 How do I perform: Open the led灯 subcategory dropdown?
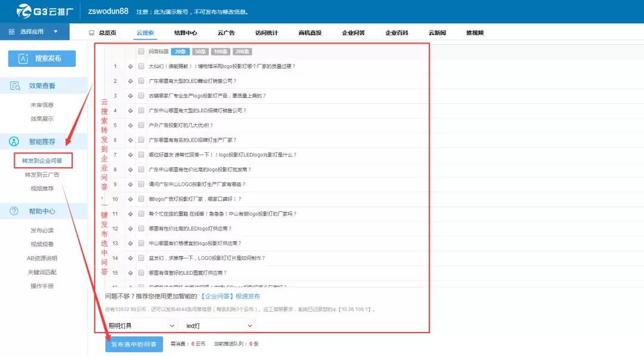[x=219, y=325]
